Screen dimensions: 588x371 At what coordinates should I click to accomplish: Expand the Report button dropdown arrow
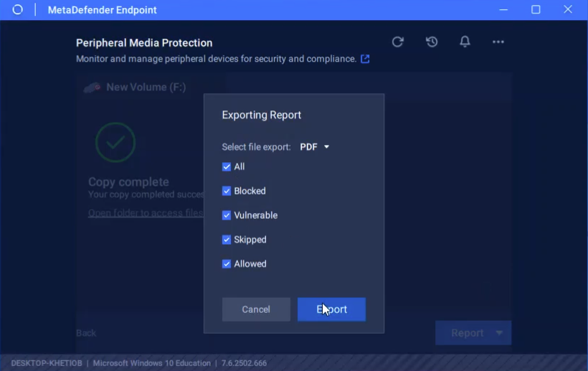[499, 333]
